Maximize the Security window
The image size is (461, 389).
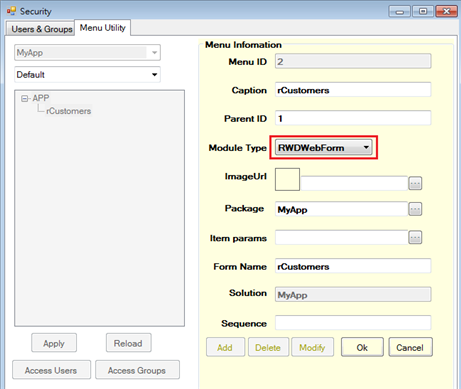(x=423, y=11)
